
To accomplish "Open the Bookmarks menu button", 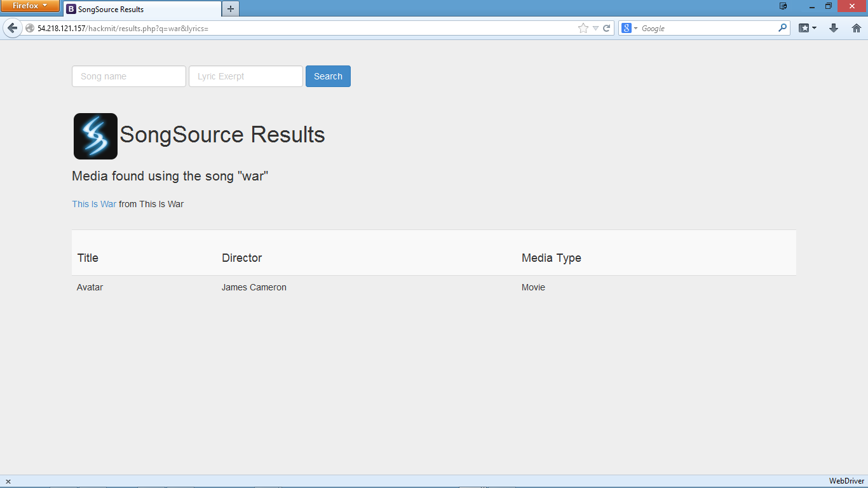I will coord(807,28).
